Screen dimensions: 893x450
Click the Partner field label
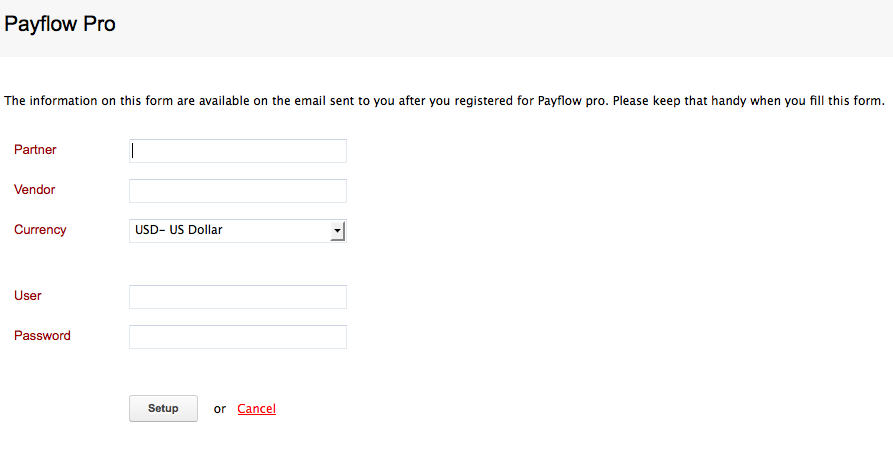(35, 150)
